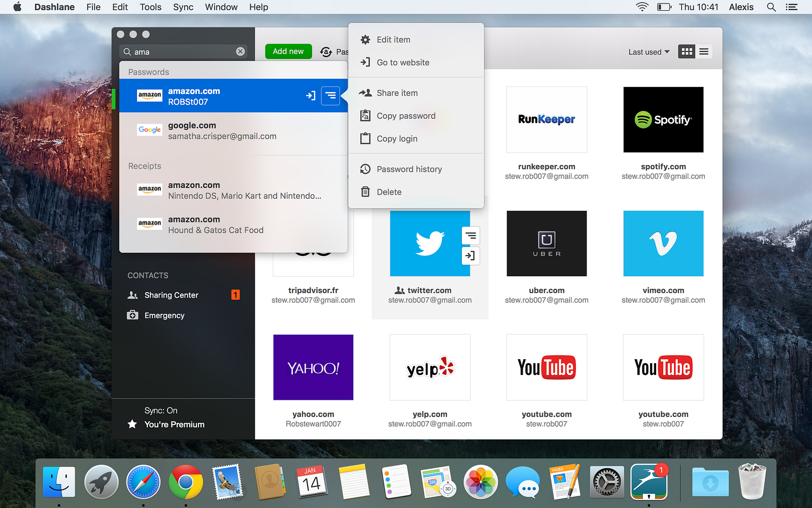Open Calendar from the Dock
This screenshot has height=508, width=812.
(x=312, y=482)
